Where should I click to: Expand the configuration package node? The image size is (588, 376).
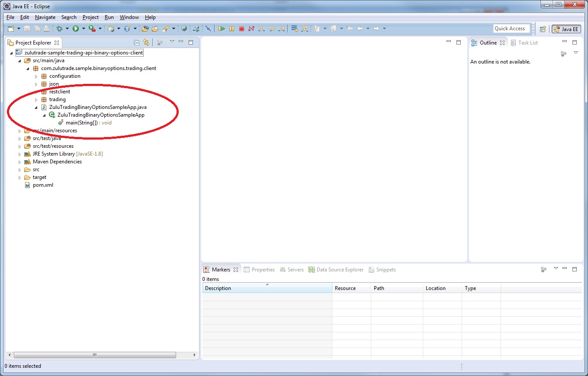point(36,76)
